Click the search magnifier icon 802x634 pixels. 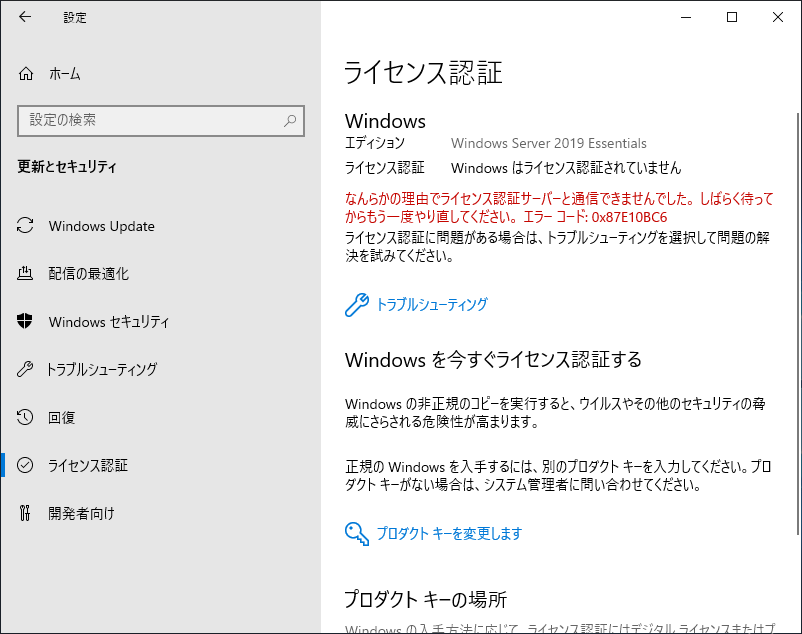click(x=290, y=121)
